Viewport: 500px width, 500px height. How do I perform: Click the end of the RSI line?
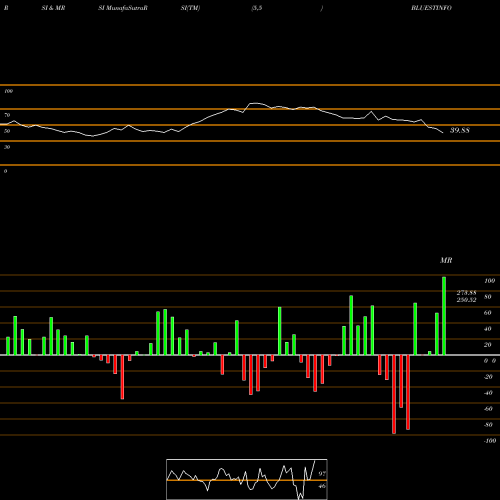point(443,133)
